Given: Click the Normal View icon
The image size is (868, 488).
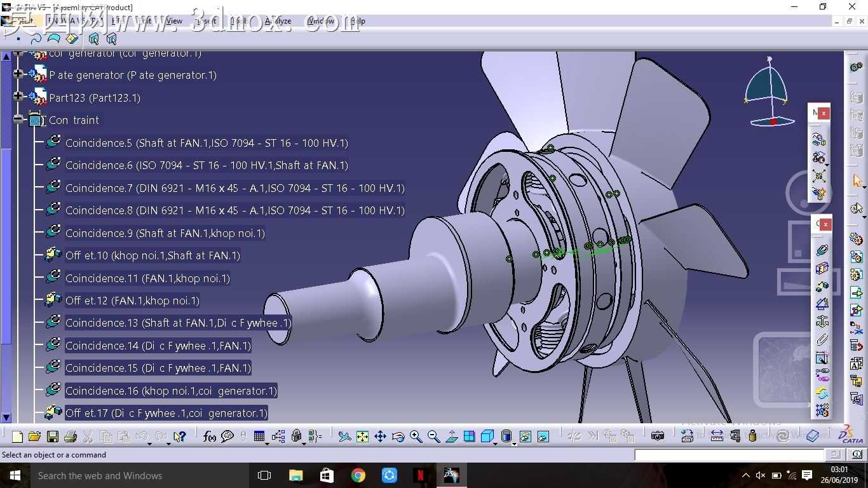Looking at the screenshot, I should 452,437.
